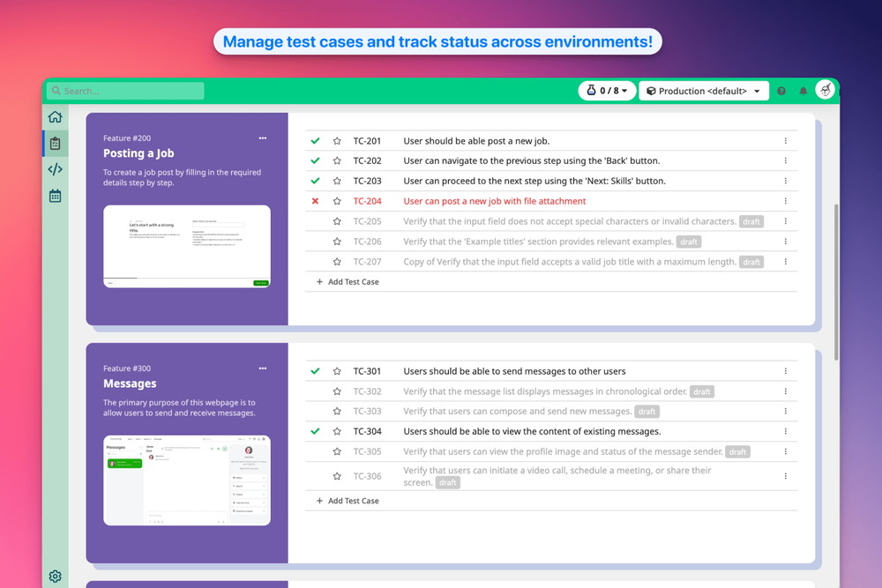Click the vertical scrollbar of the page
Image resolution: width=882 pixels, height=588 pixels.
[x=836, y=282]
